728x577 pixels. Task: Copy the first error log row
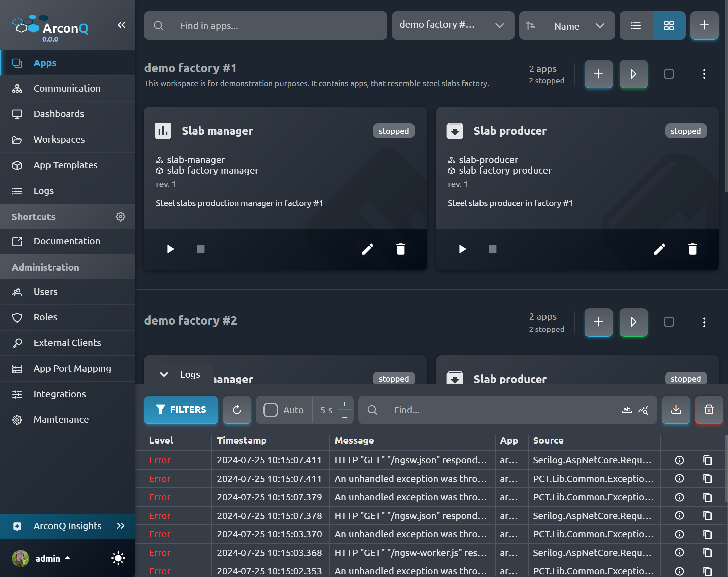click(707, 460)
